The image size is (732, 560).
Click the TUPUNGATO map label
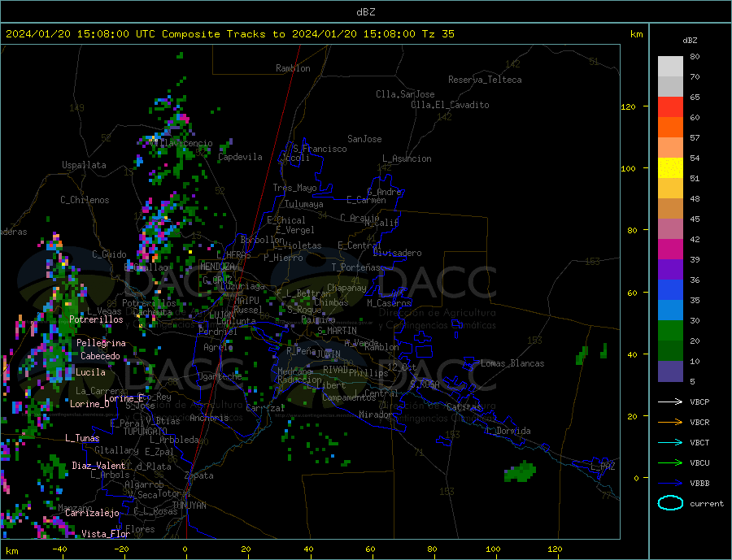(x=146, y=432)
